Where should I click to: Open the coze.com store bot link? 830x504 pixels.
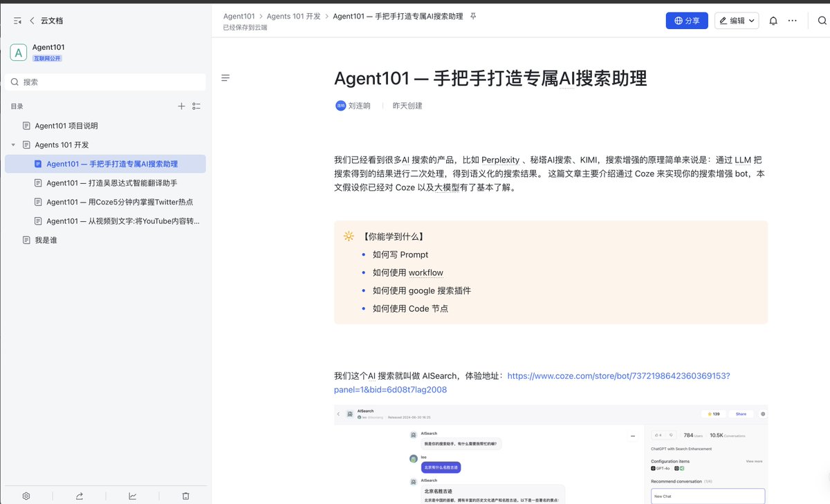pos(532,382)
